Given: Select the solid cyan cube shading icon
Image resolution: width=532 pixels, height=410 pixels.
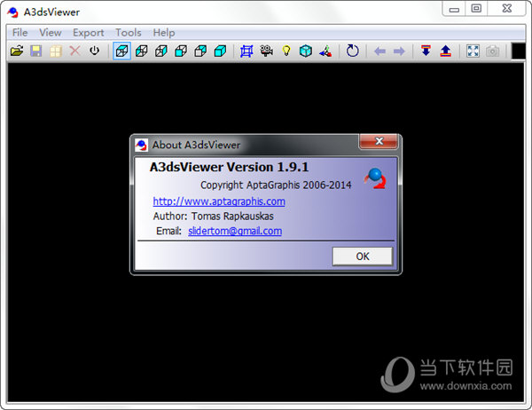Looking at the screenshot, I should coord(220,51).
